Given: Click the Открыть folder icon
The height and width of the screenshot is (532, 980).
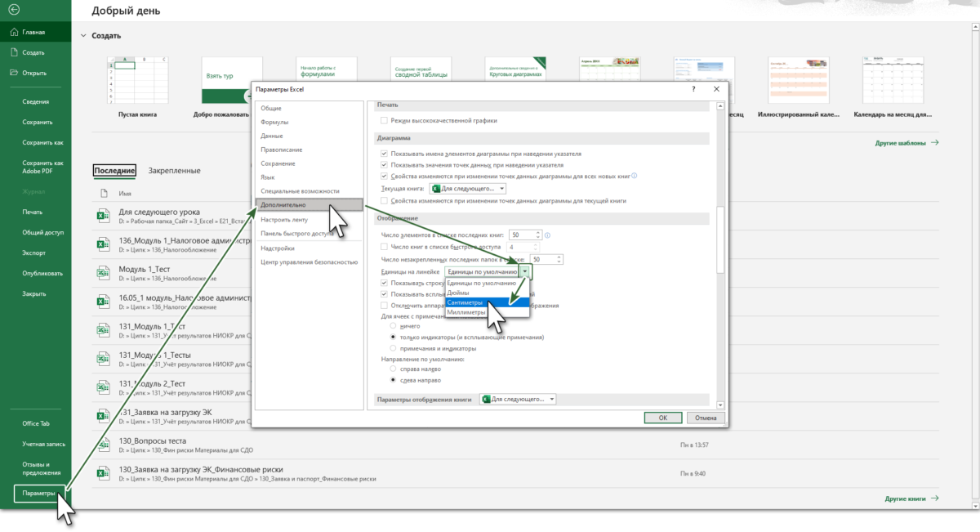Looking at the screenshot, I should 14,73.
